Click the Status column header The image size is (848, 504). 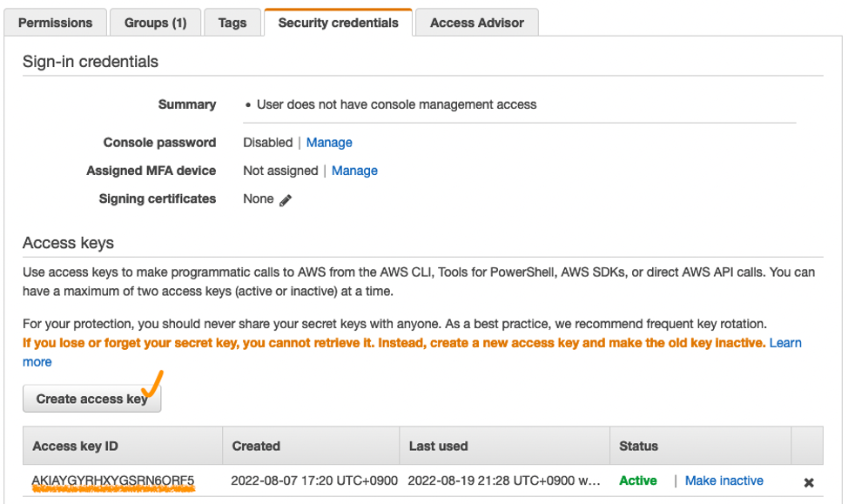(638, 446)
